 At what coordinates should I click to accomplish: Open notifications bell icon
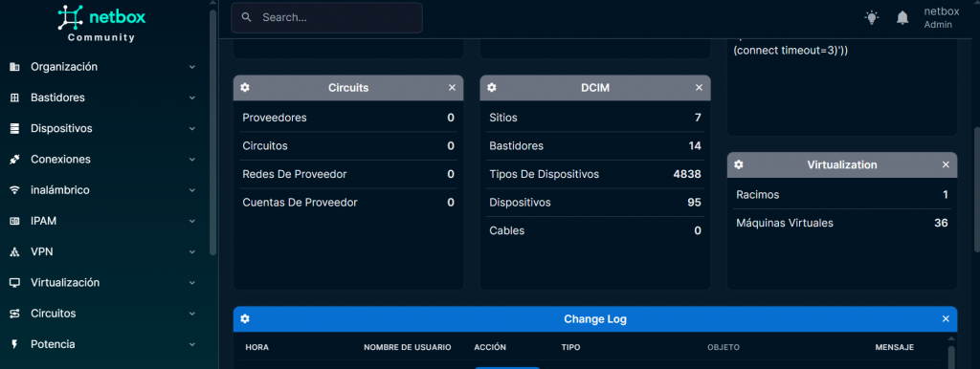point(902,17)
